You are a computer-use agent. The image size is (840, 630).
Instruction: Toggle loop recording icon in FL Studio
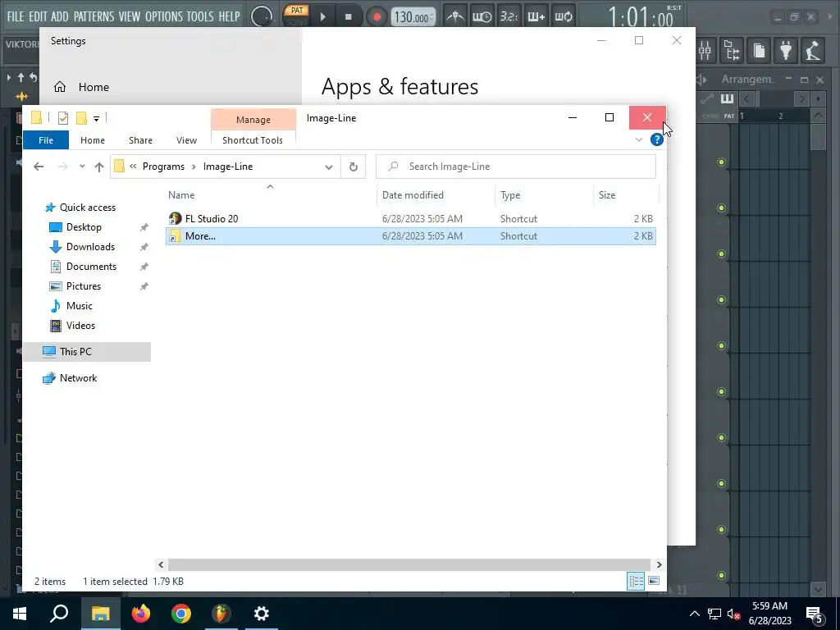point(564,16)
